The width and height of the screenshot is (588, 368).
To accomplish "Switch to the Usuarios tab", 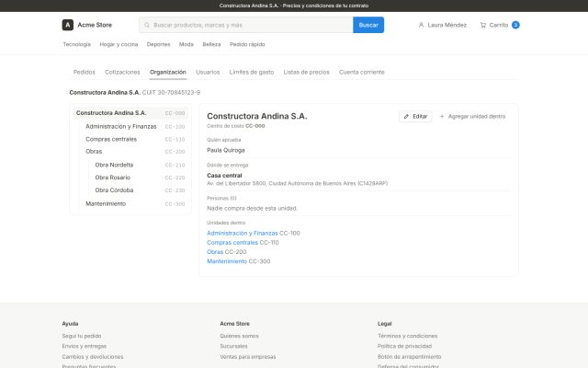I will (x=208, y=72).
